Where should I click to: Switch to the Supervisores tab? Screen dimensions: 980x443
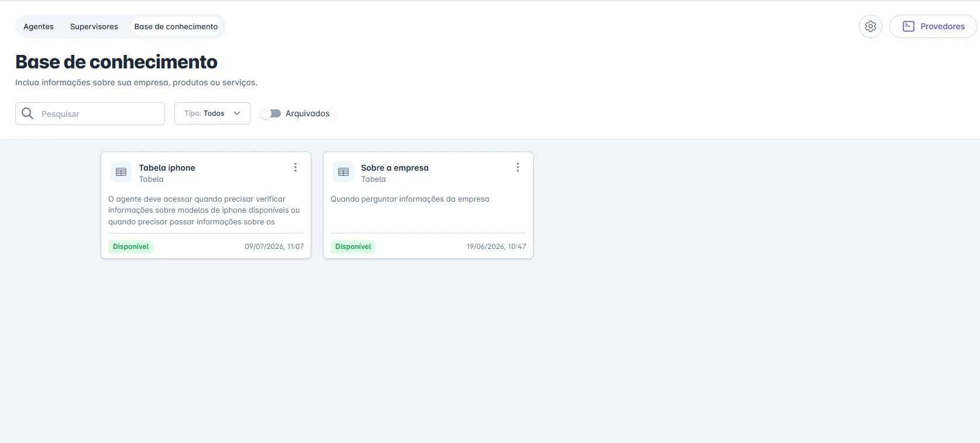pyautogui.click(x=94, y=26)
